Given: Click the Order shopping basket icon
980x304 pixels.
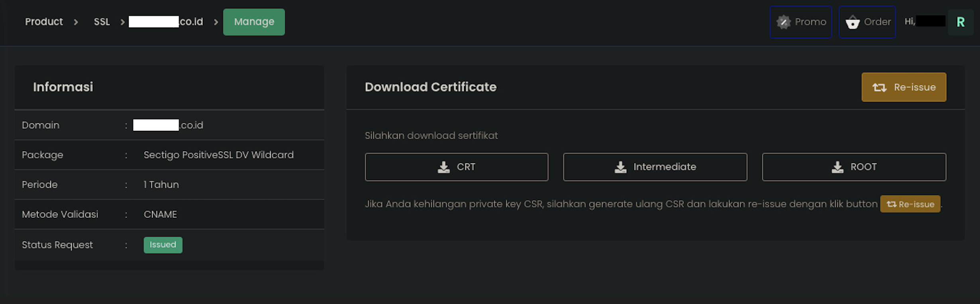Looking at the screenshot, I should 853,22.
